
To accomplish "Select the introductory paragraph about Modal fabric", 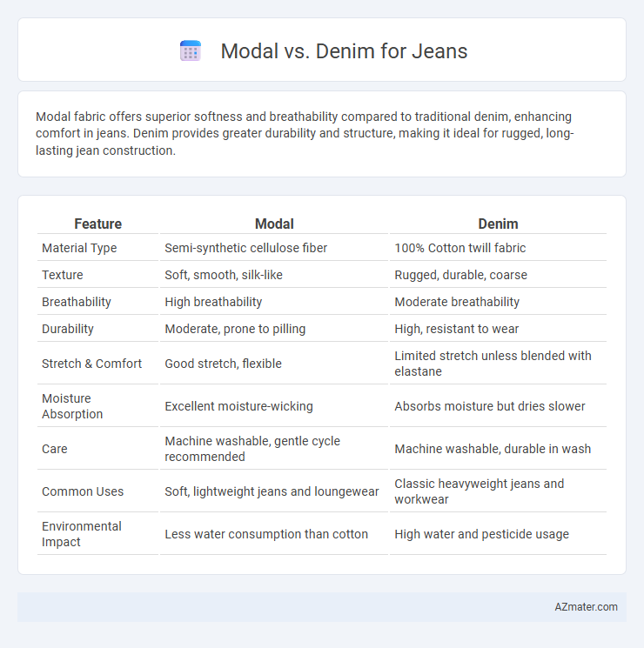I will pos(305,133).
